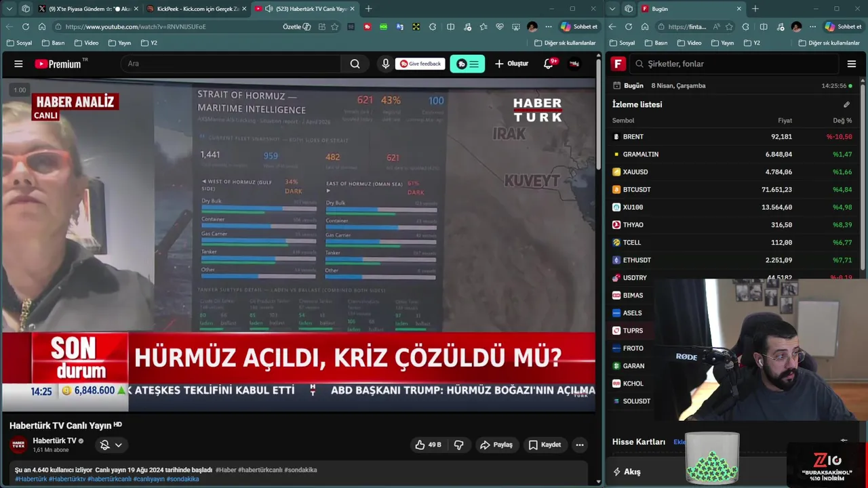Go to home page in YouTube window
This screenshot has width=868, height=488.
[41, 26]
